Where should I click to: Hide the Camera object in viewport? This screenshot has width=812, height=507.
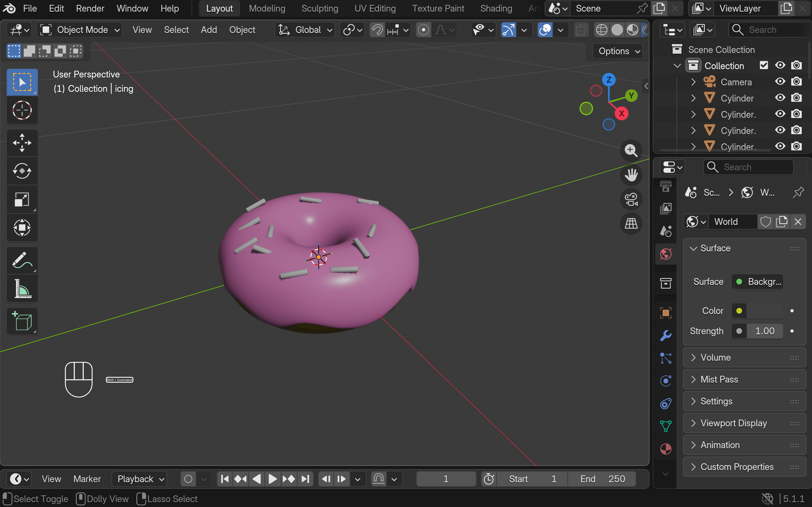click(780, 82)
